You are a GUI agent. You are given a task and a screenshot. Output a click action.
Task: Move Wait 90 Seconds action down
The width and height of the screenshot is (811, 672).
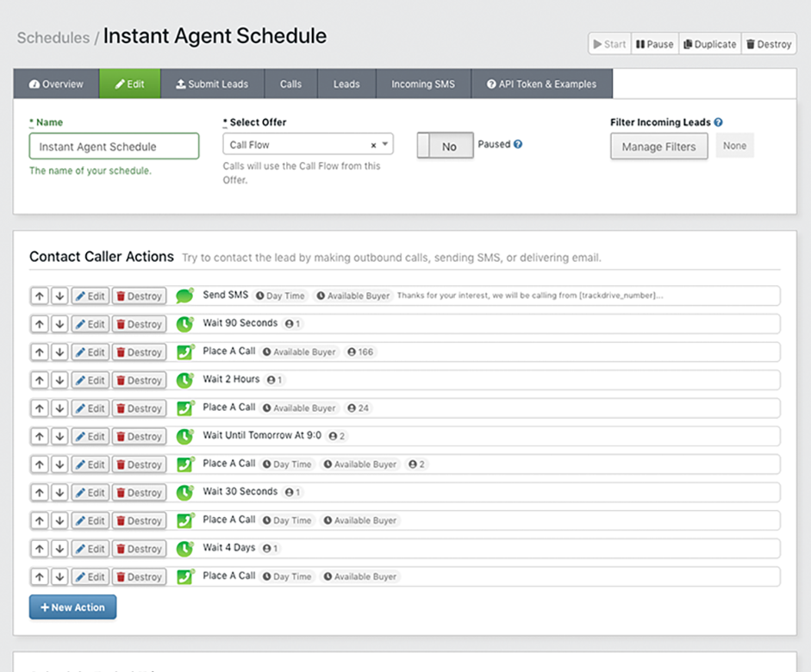pyautogui.click(x=60, y=324)
